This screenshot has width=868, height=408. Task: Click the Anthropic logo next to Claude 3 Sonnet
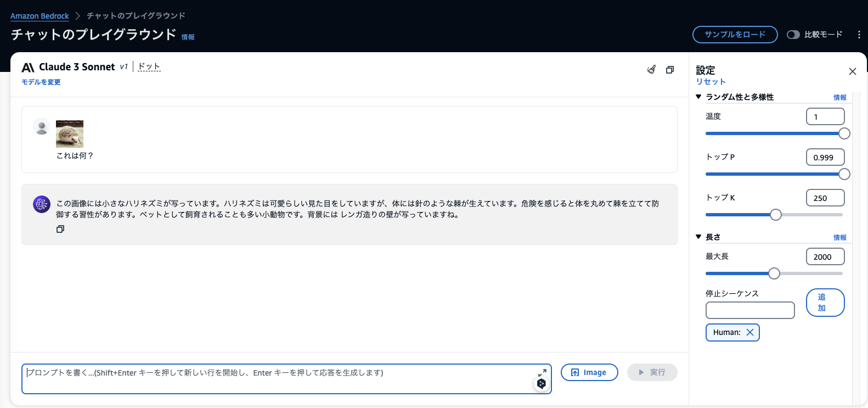tap(28, 68)
